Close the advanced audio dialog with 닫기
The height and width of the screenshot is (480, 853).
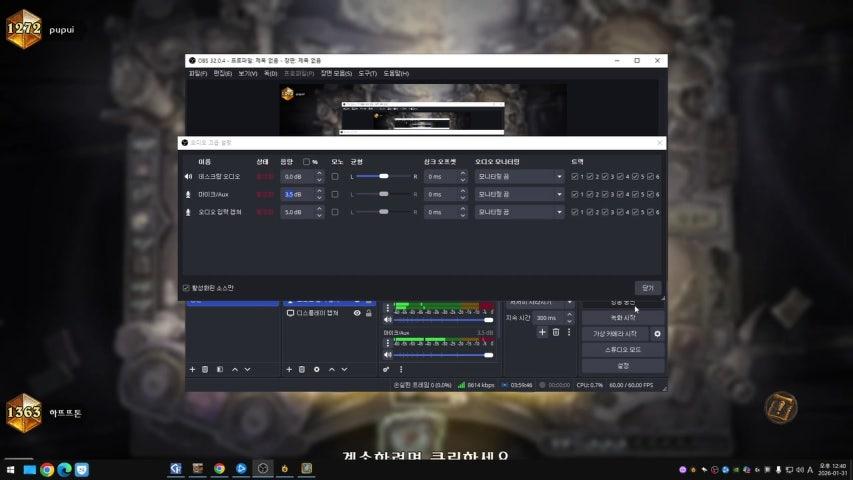click(x=648, y=288)
